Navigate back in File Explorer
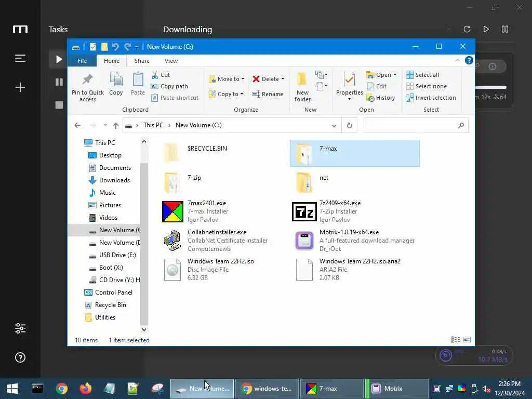 (77, 125)
